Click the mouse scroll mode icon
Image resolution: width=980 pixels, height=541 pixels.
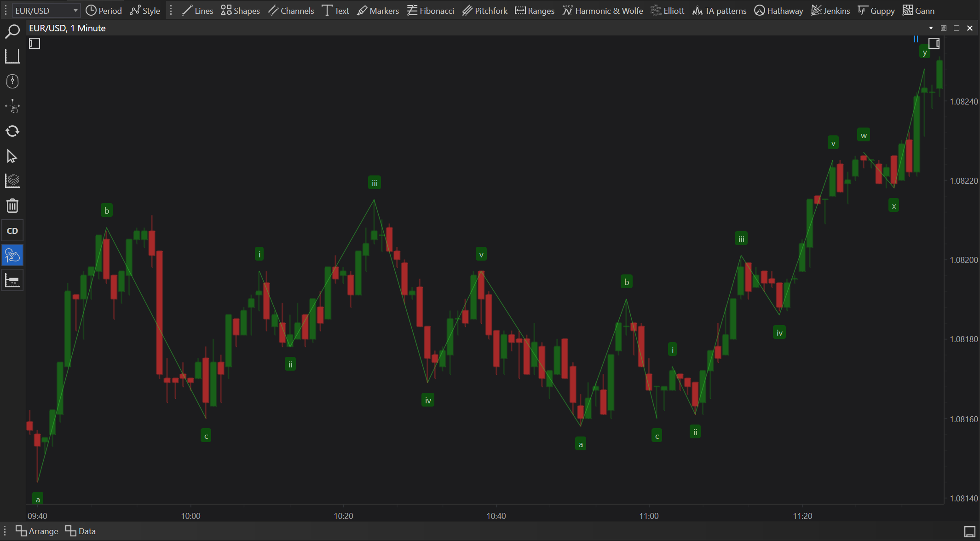12,81
